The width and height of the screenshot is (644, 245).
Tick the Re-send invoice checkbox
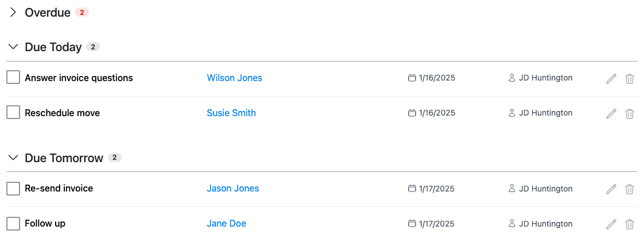pos(13,189)
